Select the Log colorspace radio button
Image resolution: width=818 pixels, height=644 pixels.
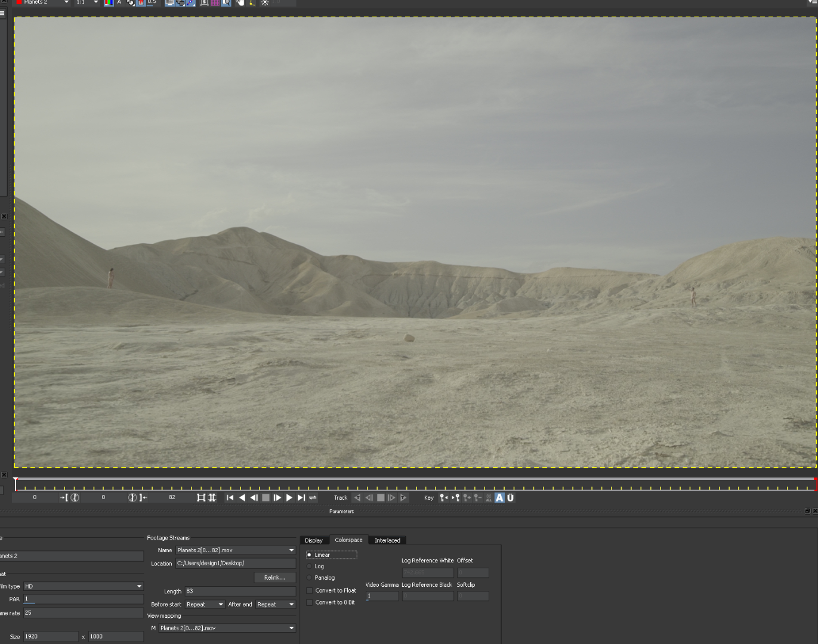(309, 566)
